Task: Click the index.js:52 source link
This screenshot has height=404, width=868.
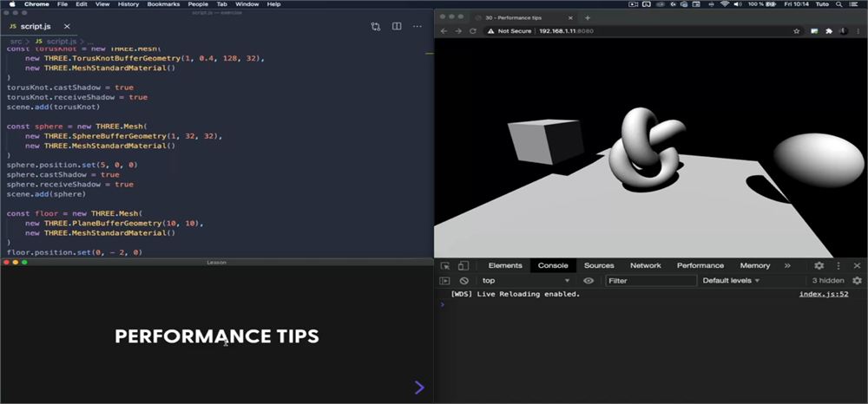Action: click(x=824, y=294)
